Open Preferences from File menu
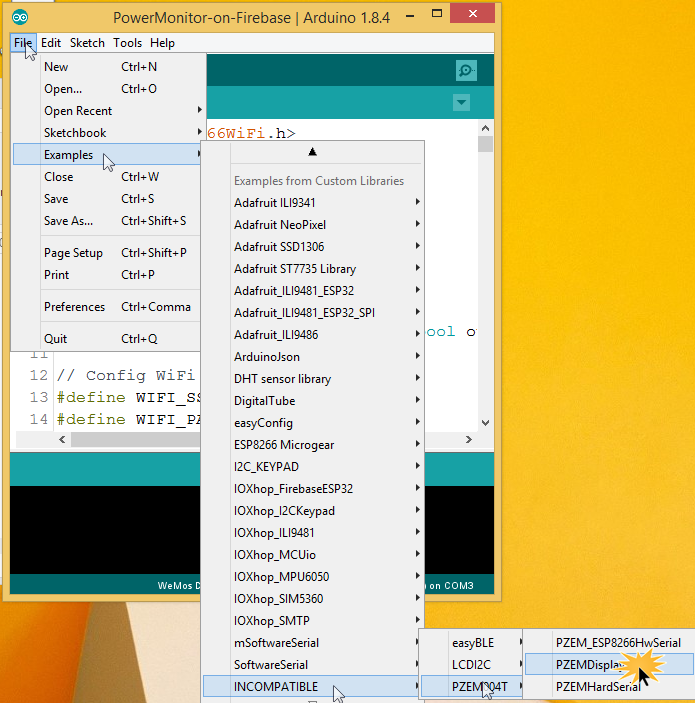This screenshot has height=703, width=695. pos(107,307)
